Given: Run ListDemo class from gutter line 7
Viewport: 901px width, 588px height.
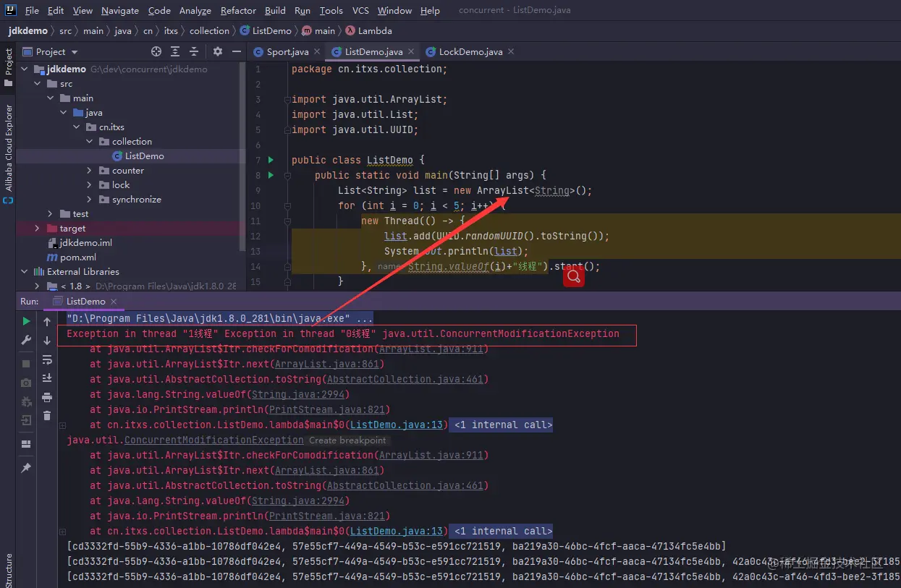Looking at the screenshot, I should 271,160.
